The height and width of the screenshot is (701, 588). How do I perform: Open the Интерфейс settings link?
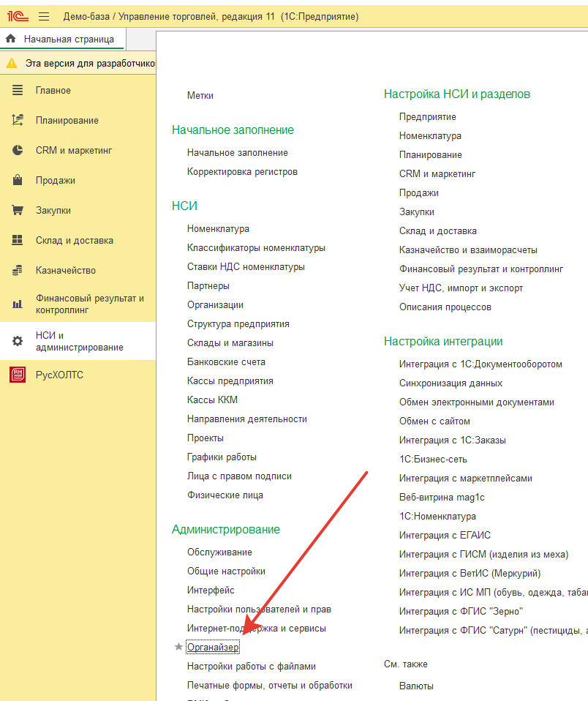(x=211, y=590)
